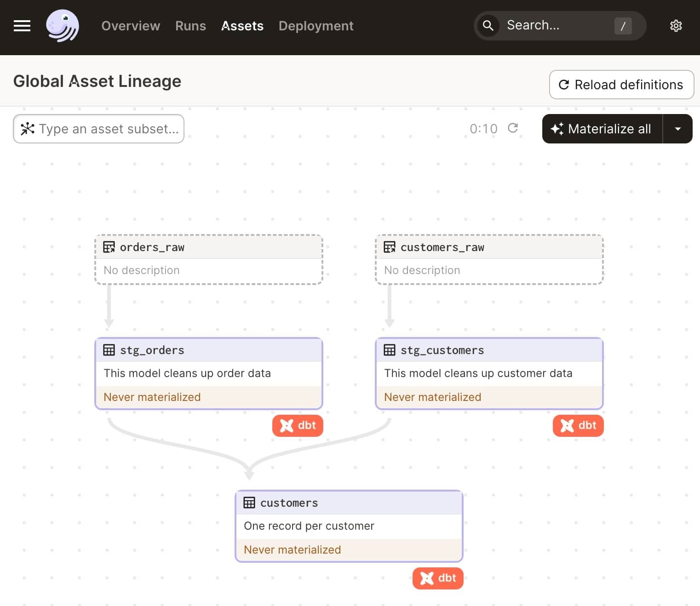This screenshot has width=700, height=606.
Task: Click the Dagster octopus logo
Action: coord(63,26)
